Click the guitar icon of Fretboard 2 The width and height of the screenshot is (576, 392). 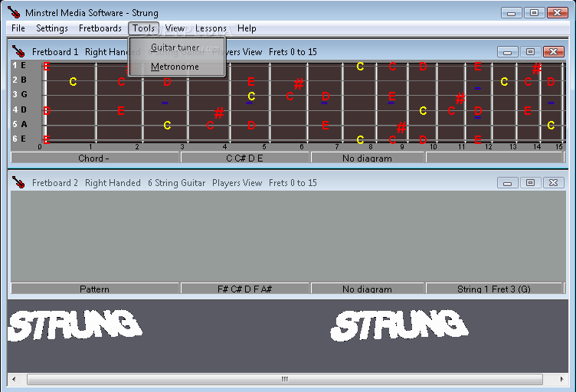click(x=18, y=182)
